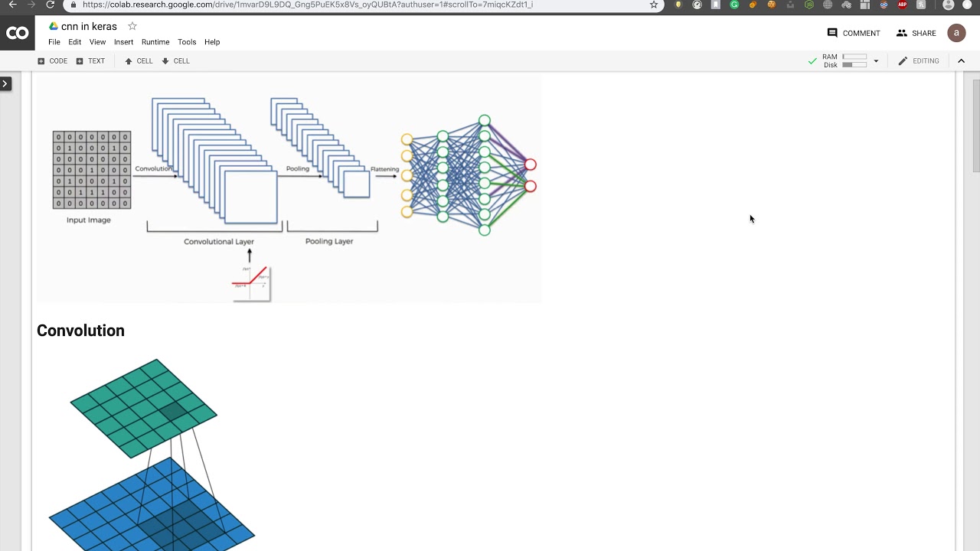Open the Tools menu
980x551 pixels.
[x=187, y=42]
